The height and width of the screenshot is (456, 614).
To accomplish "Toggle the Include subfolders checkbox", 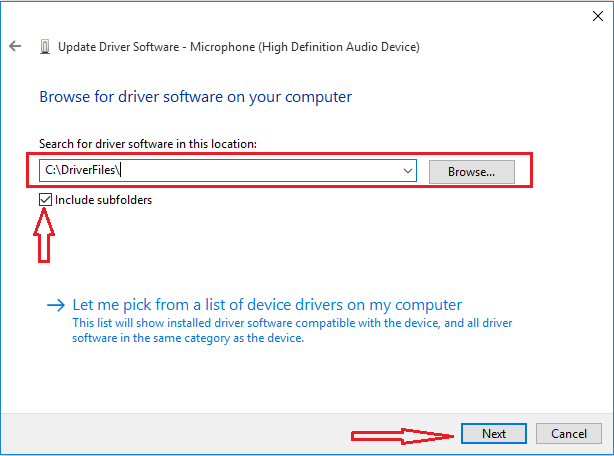I will click(45, 200).
